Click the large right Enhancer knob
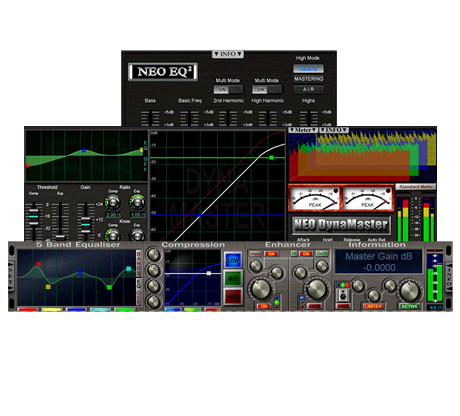Viewport: 460px width, 416px height. [316, 289]
